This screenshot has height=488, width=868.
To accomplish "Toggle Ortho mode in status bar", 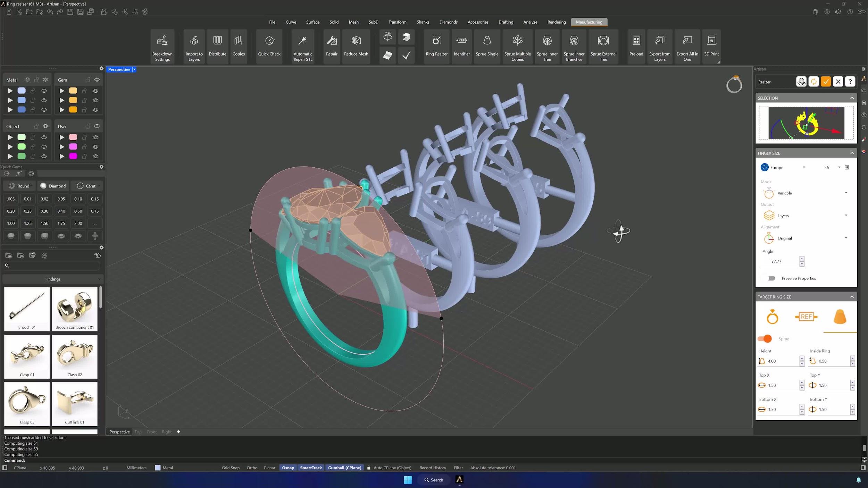I will pos(252,468).
